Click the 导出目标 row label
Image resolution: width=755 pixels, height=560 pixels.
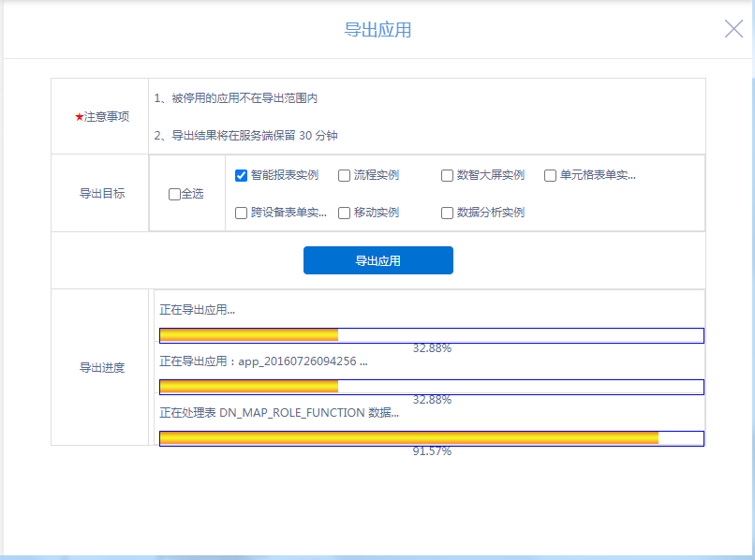[101, 194]
